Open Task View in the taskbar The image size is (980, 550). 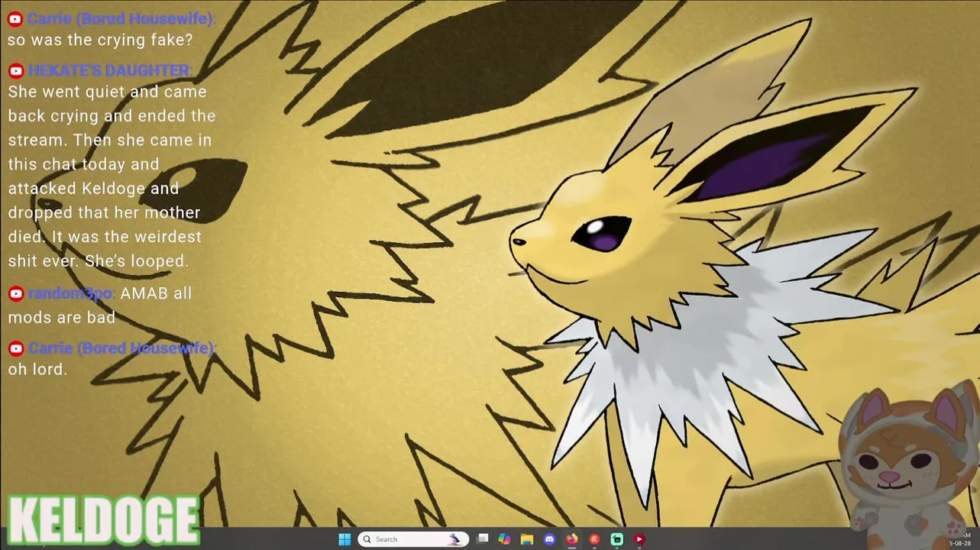pos(483,539)
